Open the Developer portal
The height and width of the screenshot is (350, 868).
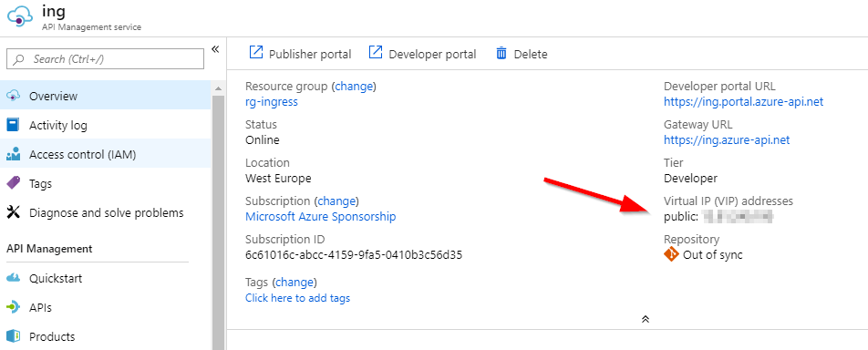click(422, 54)
